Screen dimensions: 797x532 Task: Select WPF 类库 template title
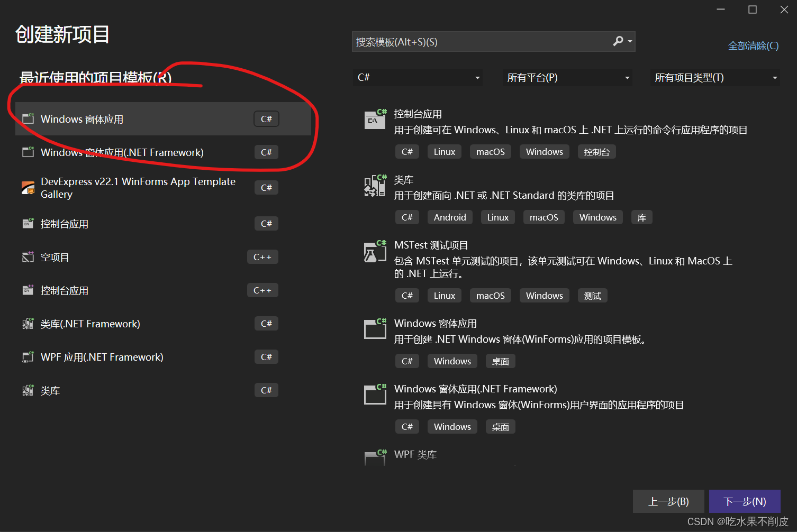(415, 454)
